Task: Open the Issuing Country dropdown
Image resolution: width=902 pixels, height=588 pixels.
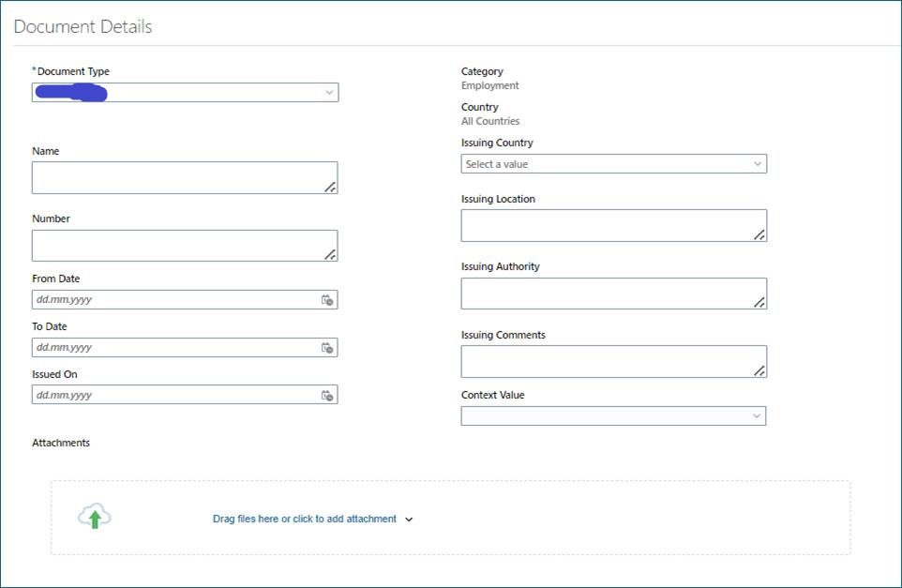Action: [614, 164]
